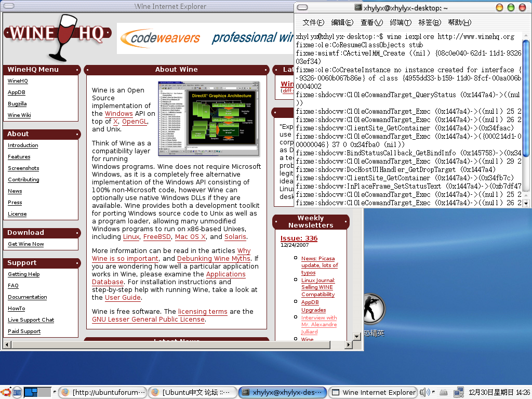
Task: Open the ubuntuforum Firefox taskbar entry
Action: click(103, 393)
